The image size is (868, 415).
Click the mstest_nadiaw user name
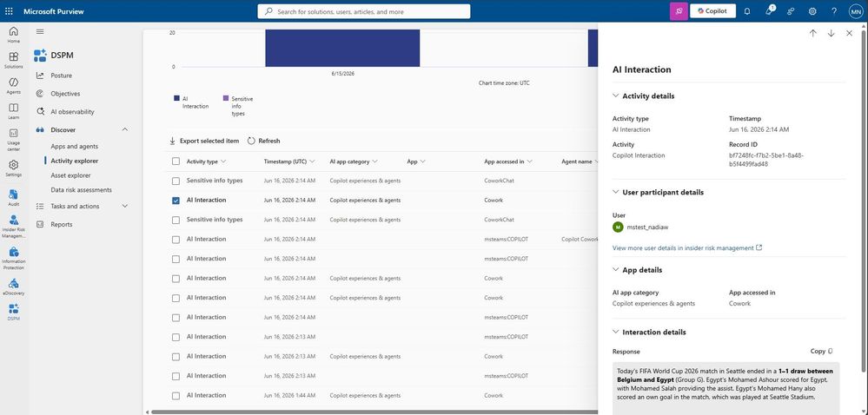point(647,227)
